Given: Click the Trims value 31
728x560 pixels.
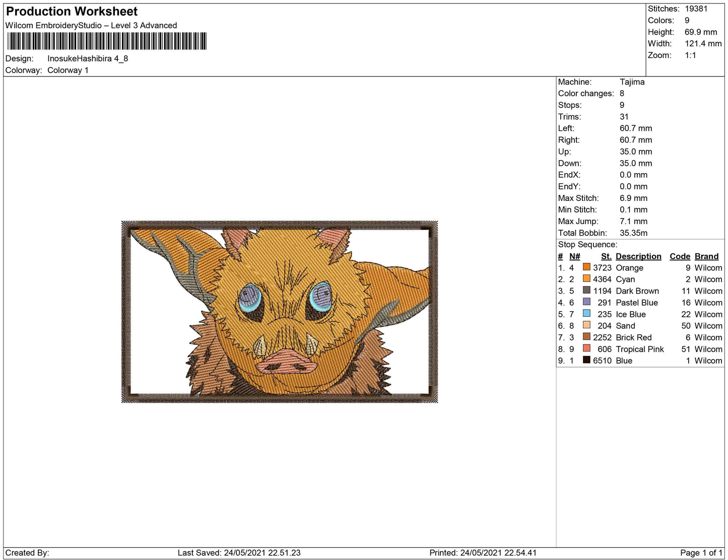Looking at the screenshot, I should click(x=624, y=116).
